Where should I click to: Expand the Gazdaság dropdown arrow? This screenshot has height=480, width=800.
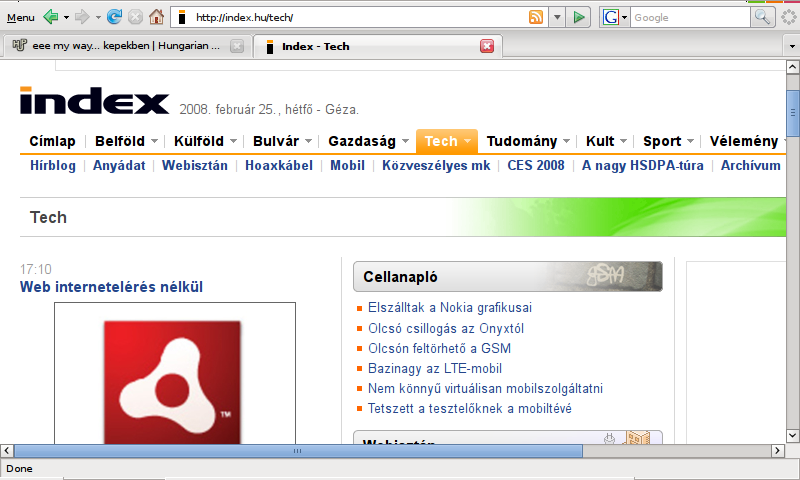[x=405, y=141]
